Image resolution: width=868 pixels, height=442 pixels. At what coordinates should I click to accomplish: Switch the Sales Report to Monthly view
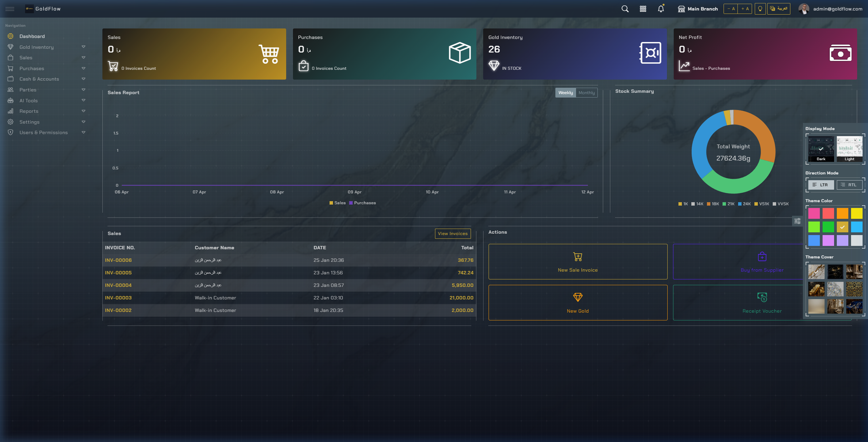pos(586,92)
